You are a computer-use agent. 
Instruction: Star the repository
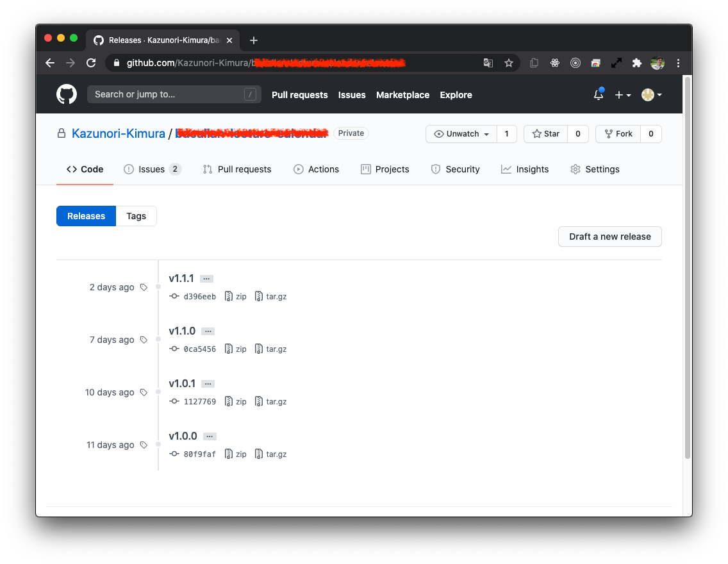click(x=545, y=134)
